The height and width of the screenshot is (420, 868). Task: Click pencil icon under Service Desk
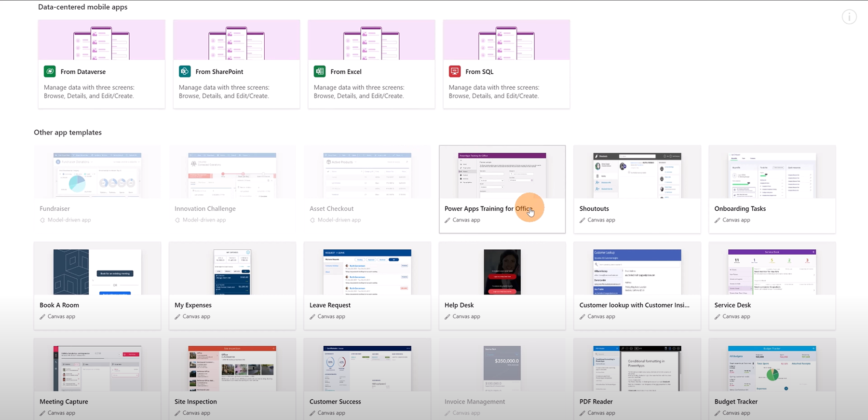(718, 317)
